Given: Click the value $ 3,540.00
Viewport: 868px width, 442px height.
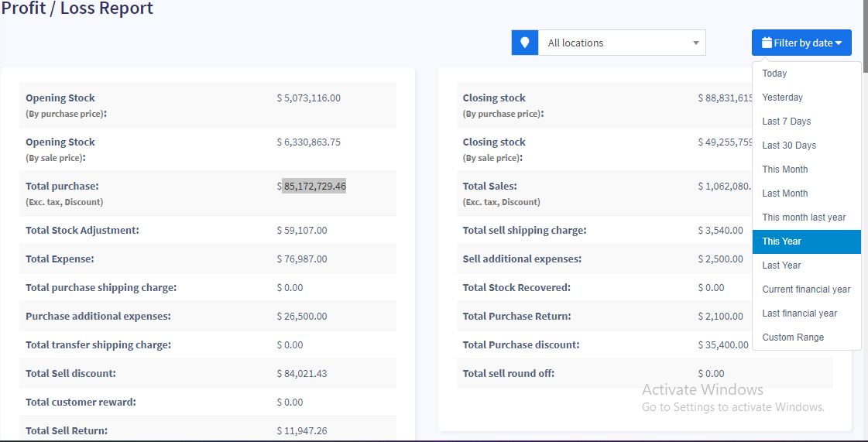Looking at the screenshot, I should (x=721, y=230).
